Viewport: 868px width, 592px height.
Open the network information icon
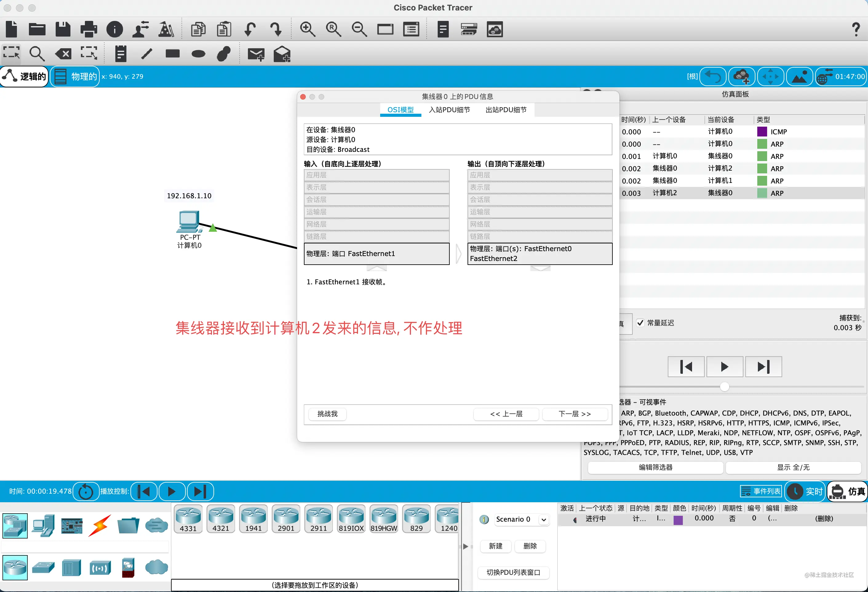pyautogui.click(x=115, y=29)
